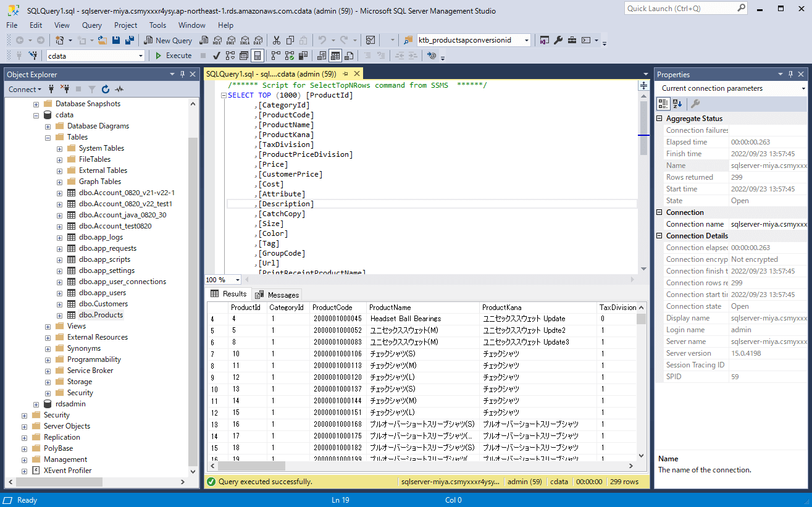Click the New Query button
The image size is (812, 507).
pyautogui.click(x=169, y=40)
